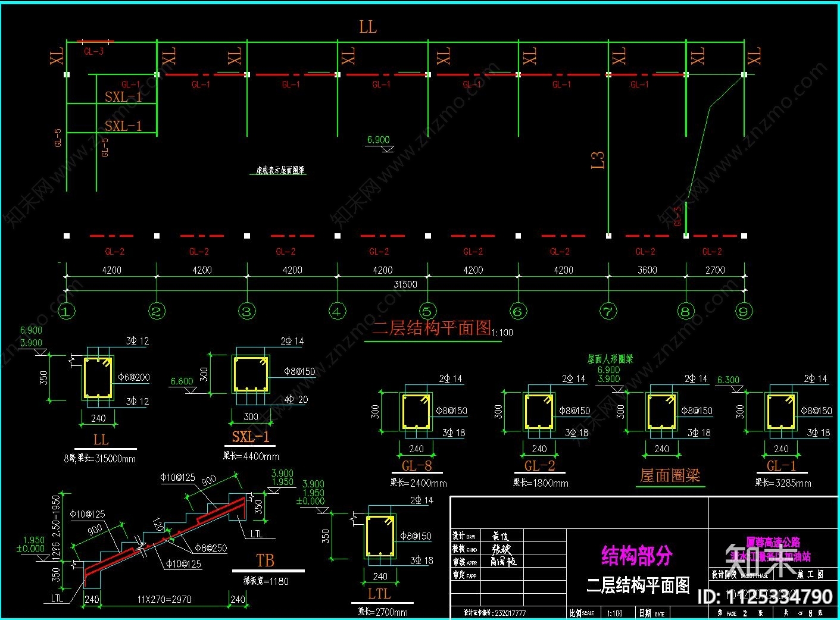
Task: Select axis bubble number 1
Action: (x=67, y=311)
